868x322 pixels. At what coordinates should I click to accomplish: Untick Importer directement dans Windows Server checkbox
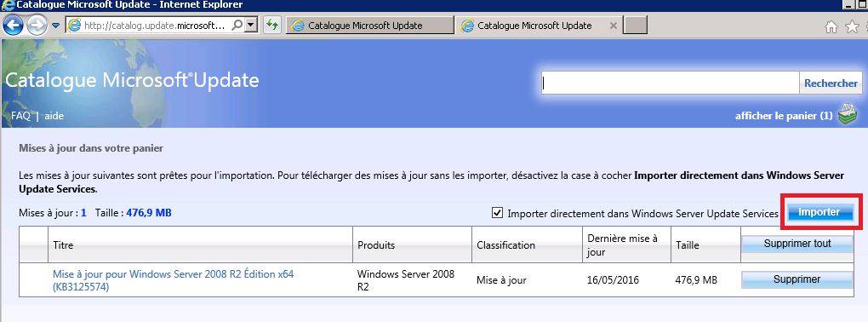[497, 213]
